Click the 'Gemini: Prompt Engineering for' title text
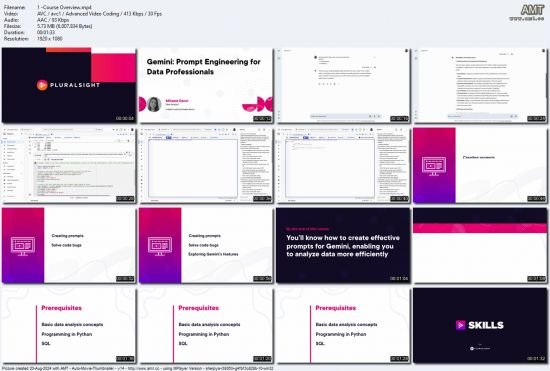550x371 pixels. tap(203, 62)
